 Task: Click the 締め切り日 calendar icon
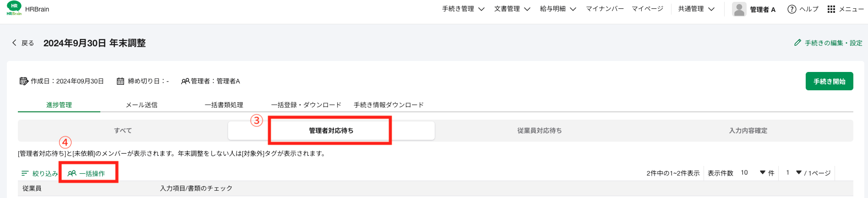[x=120, y=81]
